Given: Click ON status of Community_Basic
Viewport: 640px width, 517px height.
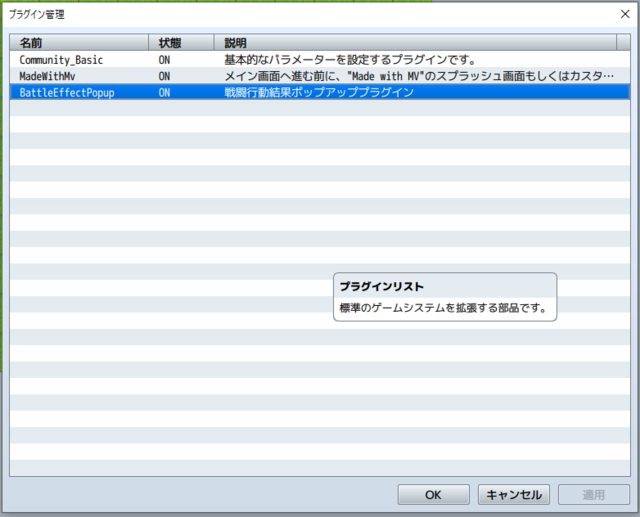Looking at the screenshot, I should pos(164,60).
